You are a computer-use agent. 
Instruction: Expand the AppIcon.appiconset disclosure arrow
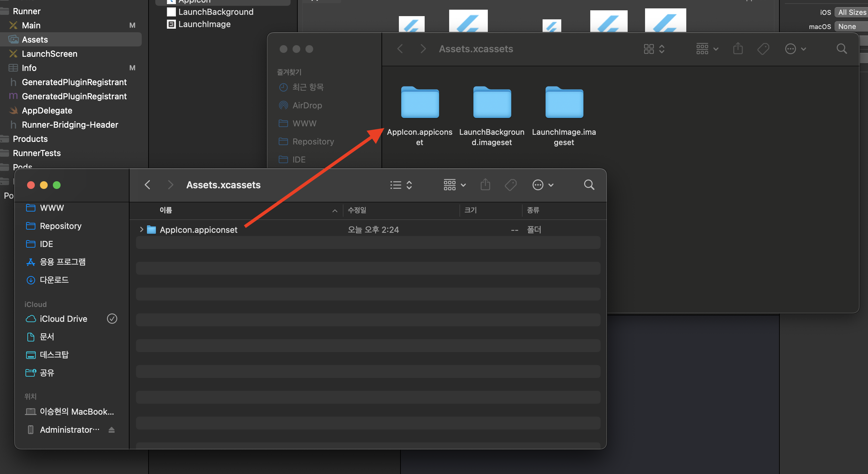tap(141, 230)
